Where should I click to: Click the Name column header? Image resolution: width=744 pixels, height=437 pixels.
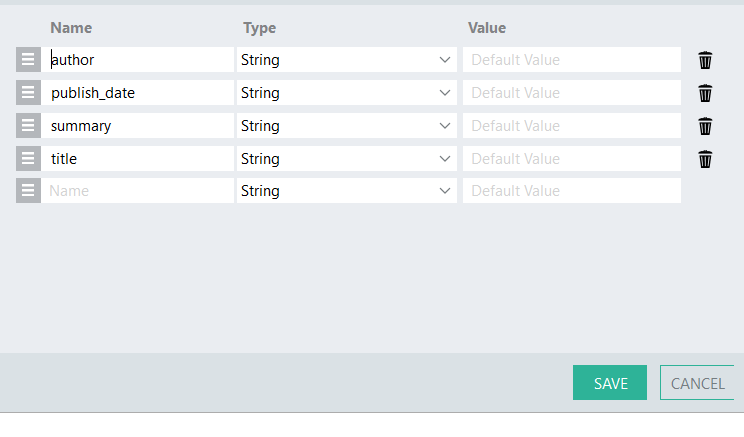coord(71,28)
